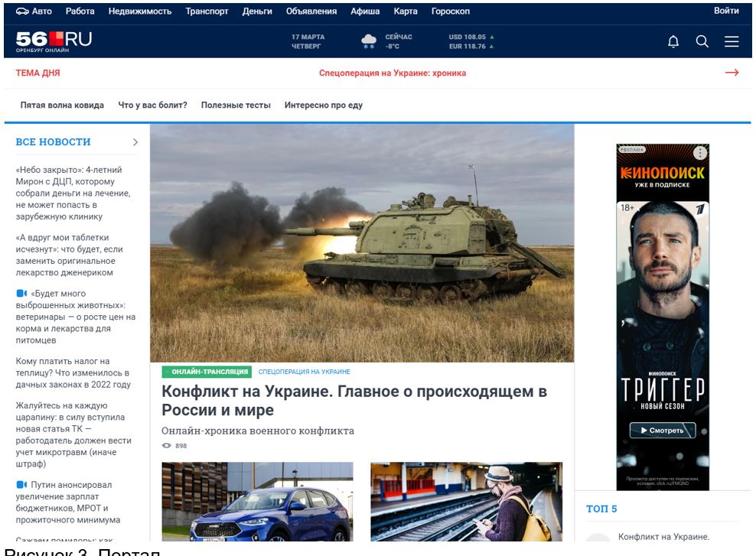Expand the ВСЕ НОВОСТИ chevron

tap(135, 141)
